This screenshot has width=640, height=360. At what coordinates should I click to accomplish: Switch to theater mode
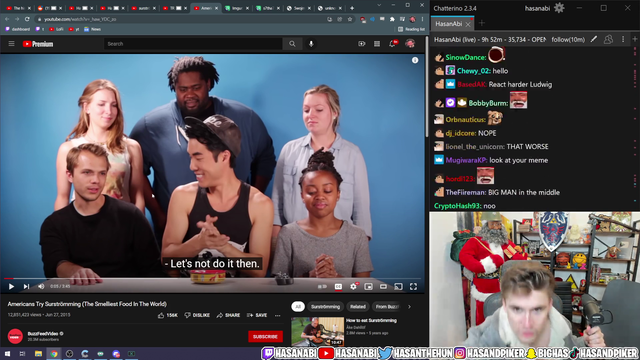383,287
